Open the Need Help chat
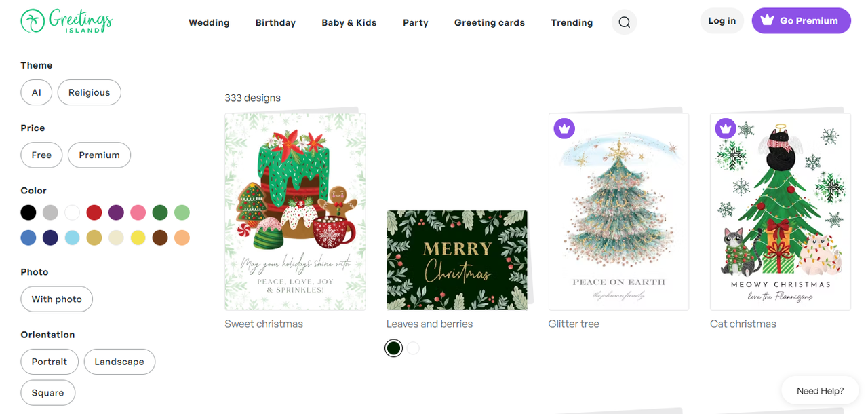This screenshot has height=414, width=868. (x=820, y=390)
